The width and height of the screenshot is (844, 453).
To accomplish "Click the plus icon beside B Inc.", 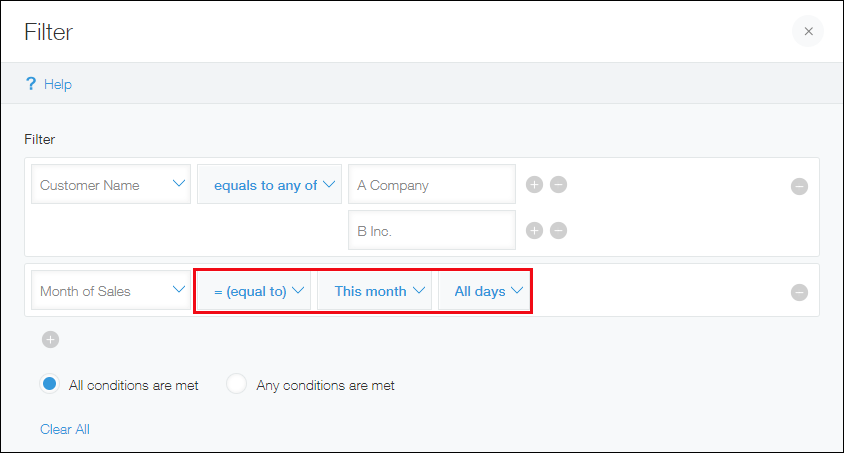I will (x=534, y=231).
